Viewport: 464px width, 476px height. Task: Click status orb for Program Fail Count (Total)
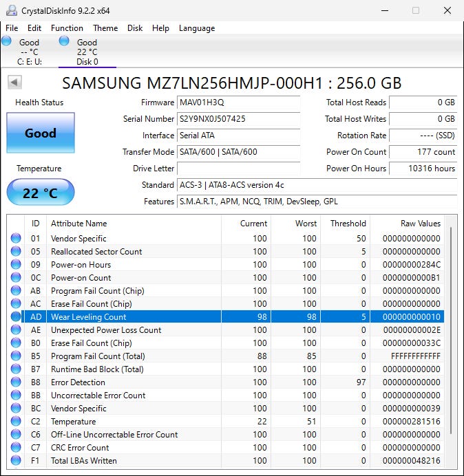pos(16,356)
